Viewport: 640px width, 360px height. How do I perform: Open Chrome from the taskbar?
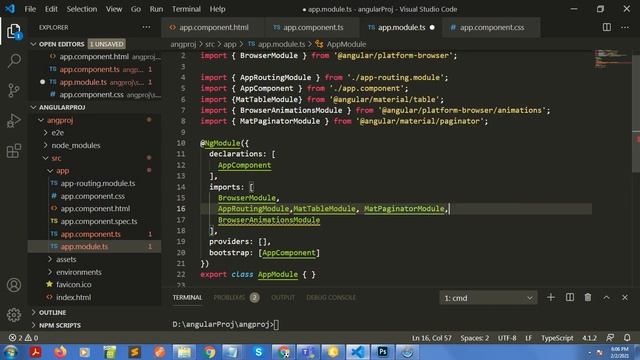point(209,352)
